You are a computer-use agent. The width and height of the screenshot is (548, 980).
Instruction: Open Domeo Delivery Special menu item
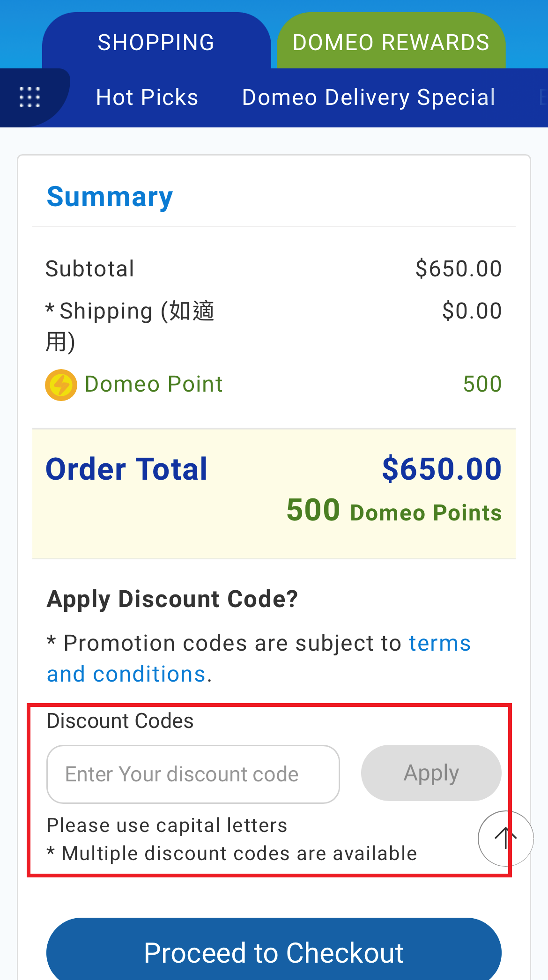pyautogui.click(x=369, y=97)
